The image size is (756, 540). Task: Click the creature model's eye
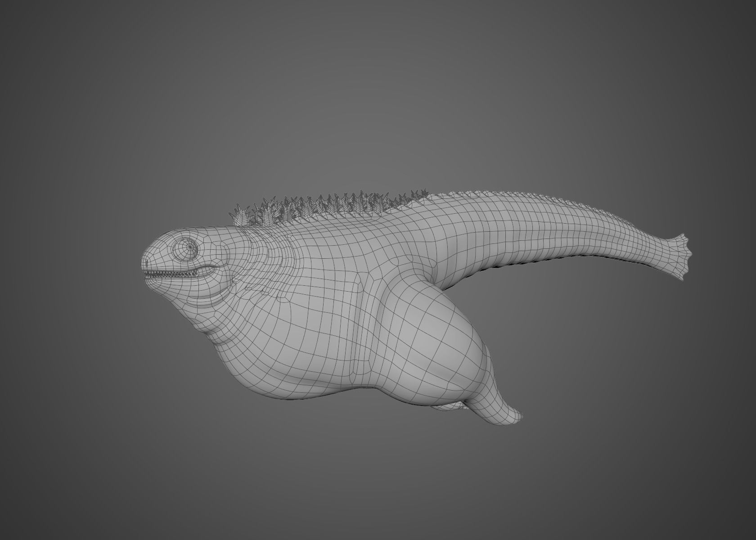tap(186, 248)
